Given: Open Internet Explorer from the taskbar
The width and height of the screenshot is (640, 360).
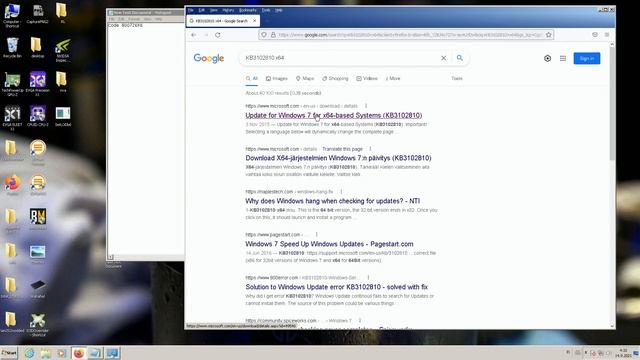Looking at the screenshot, I should coord(29,353).
